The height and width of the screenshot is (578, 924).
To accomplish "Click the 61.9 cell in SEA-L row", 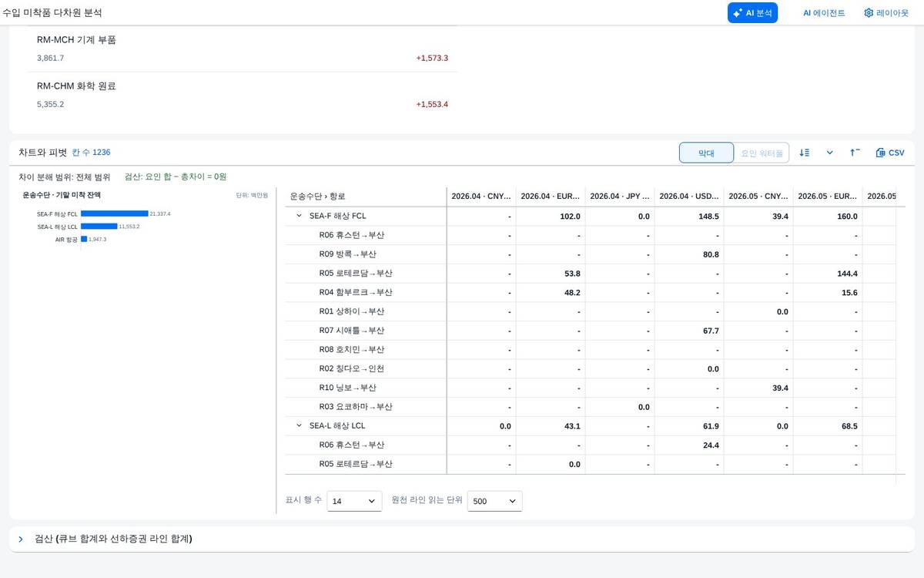I will pyautogui.click(x=689, y=425).
